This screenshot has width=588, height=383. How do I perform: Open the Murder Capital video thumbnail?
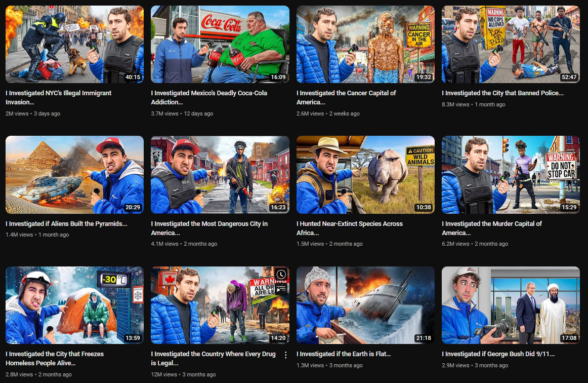pos(511,175)
